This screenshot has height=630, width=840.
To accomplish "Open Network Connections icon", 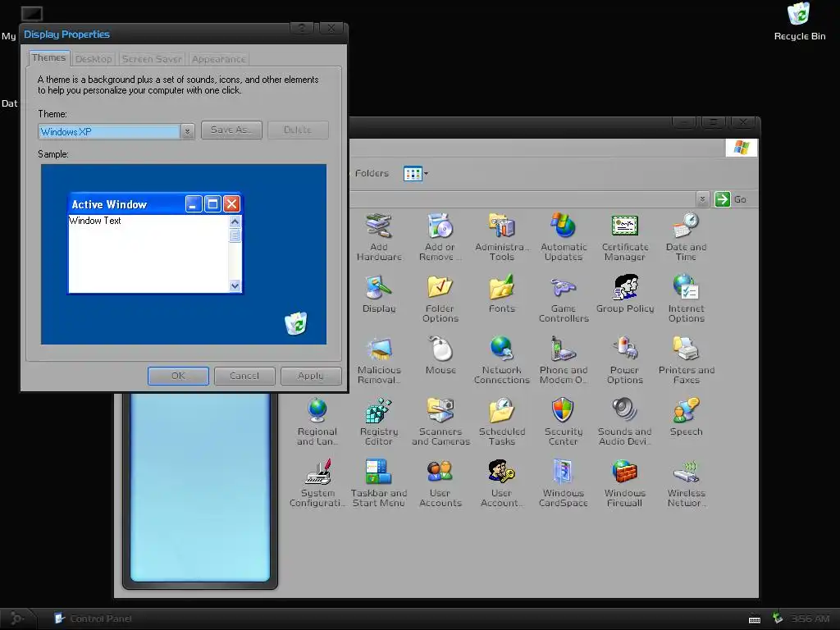I will pyautogui.click(x=502, y=359).
